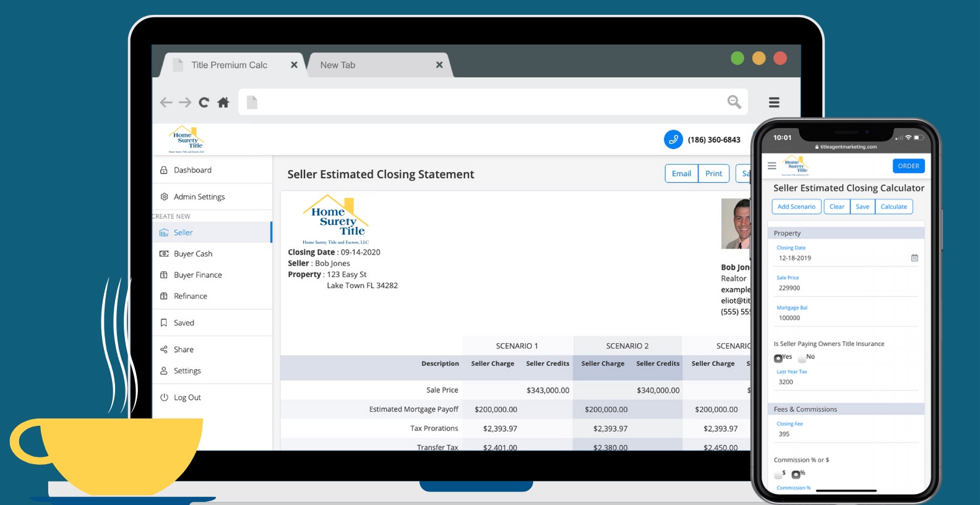The image size is (980, 505).
Task: Close the Title Premium Calc tab
Action: (x=294, y=65)
